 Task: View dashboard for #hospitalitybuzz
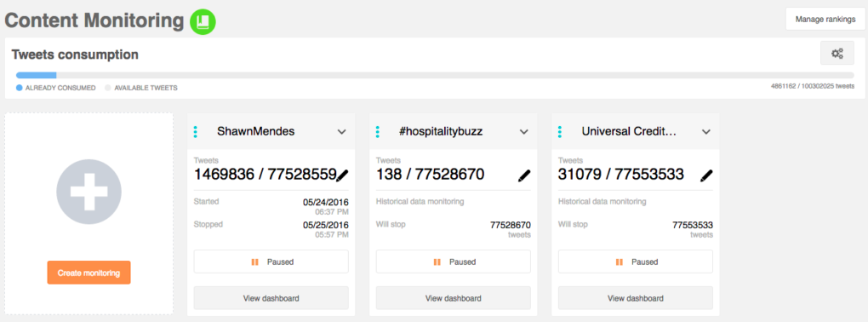[x=454, y=298]
